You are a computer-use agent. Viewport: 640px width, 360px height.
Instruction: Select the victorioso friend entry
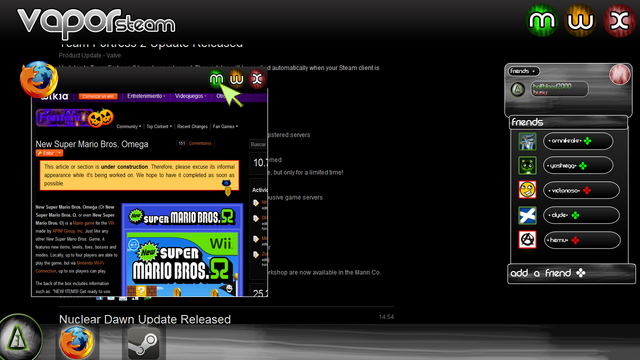581,190
